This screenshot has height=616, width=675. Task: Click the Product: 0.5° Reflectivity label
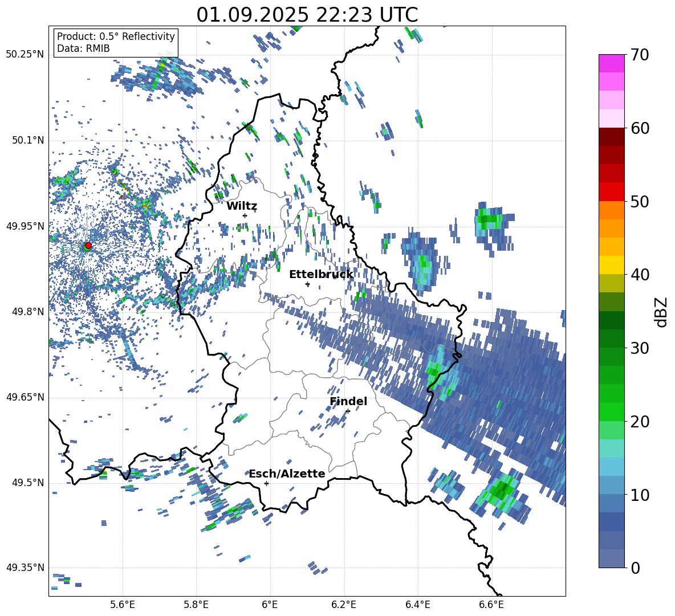(116, 36)
